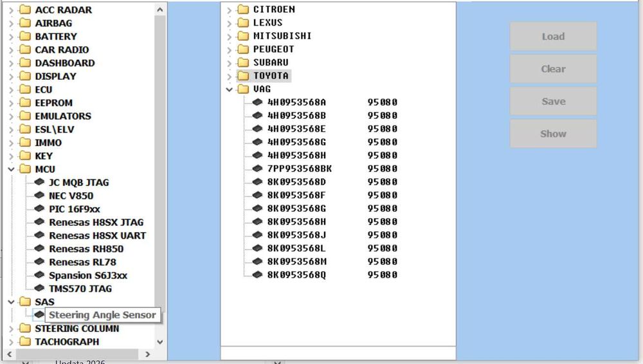Select the Renesas H8SX UART chip icon
643x364 pixels.
pos(39,235)
